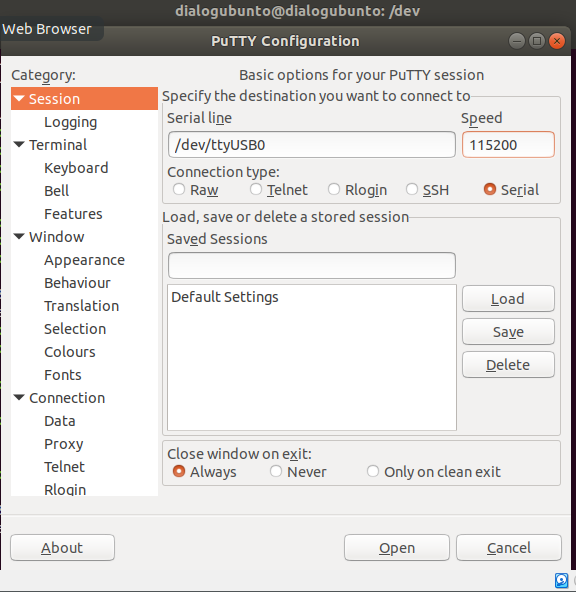576x592 pixels.
Task: Click the tray icon at bottom right
Action: 561,580
